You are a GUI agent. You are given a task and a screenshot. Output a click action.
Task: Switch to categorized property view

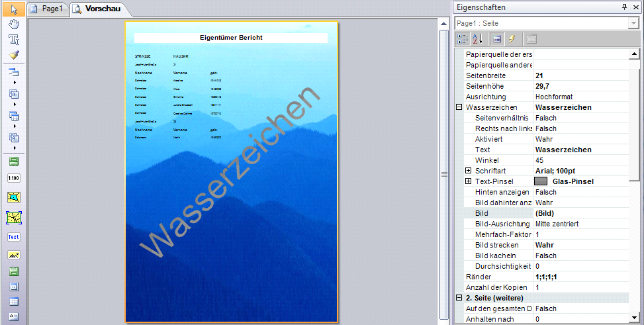pos(462,39)
